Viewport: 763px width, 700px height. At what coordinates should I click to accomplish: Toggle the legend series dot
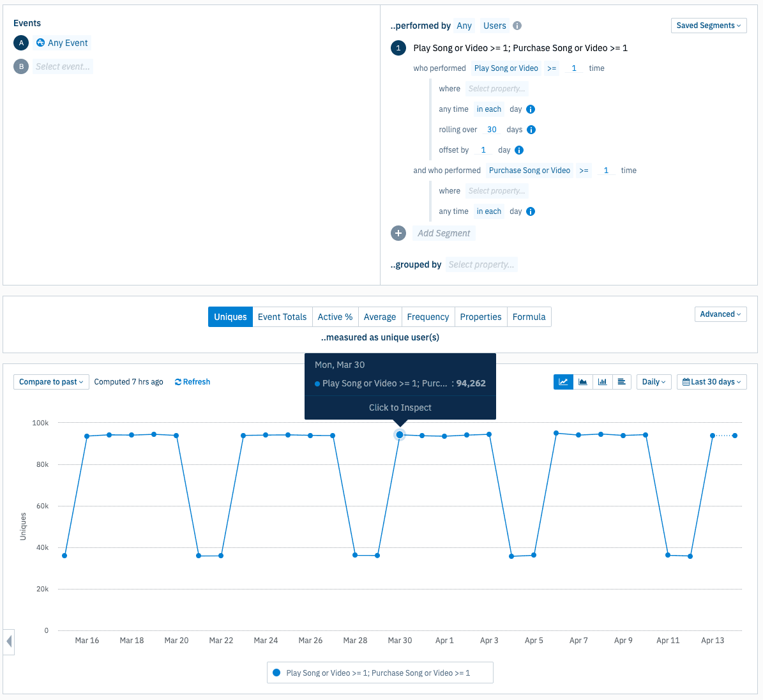point(276,673)
